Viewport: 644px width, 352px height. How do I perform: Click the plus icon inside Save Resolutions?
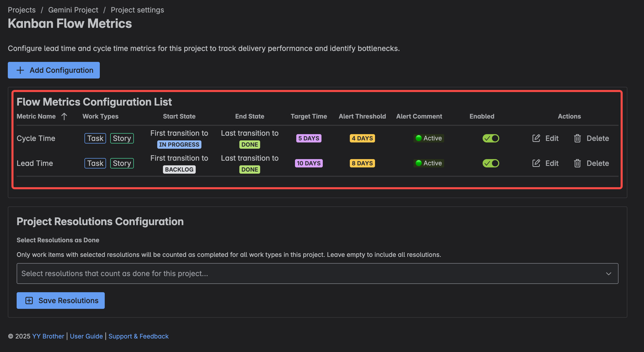[29, 300]
